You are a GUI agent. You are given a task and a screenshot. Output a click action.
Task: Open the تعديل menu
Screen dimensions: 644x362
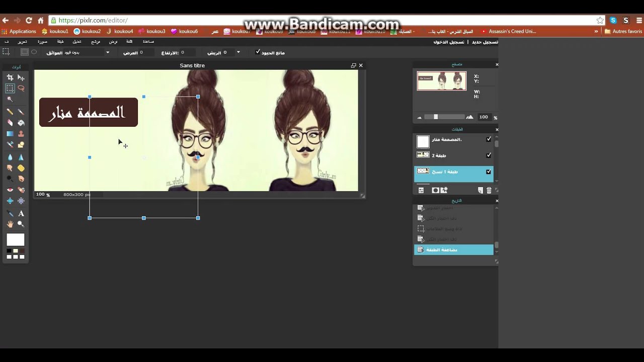77,42
